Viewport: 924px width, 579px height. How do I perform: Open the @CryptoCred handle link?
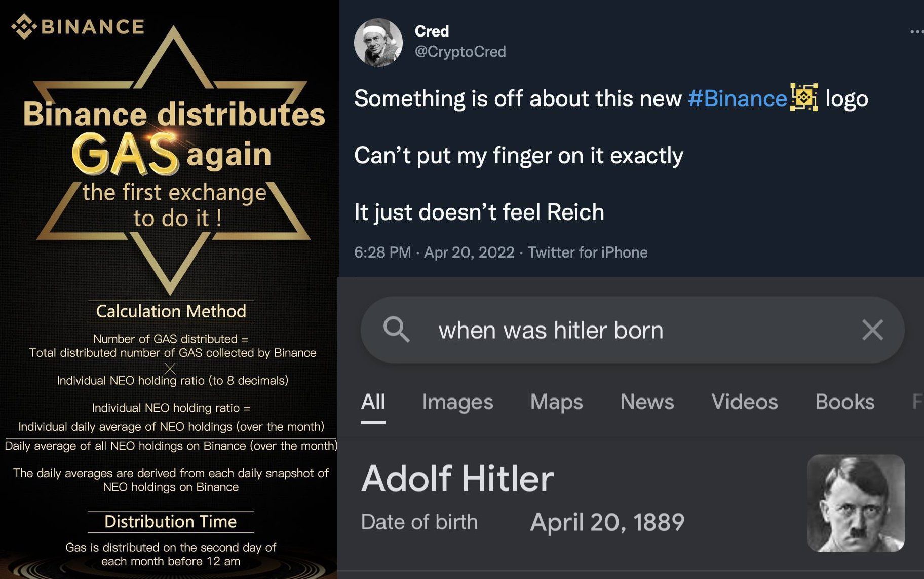click(x=460, y=52)
